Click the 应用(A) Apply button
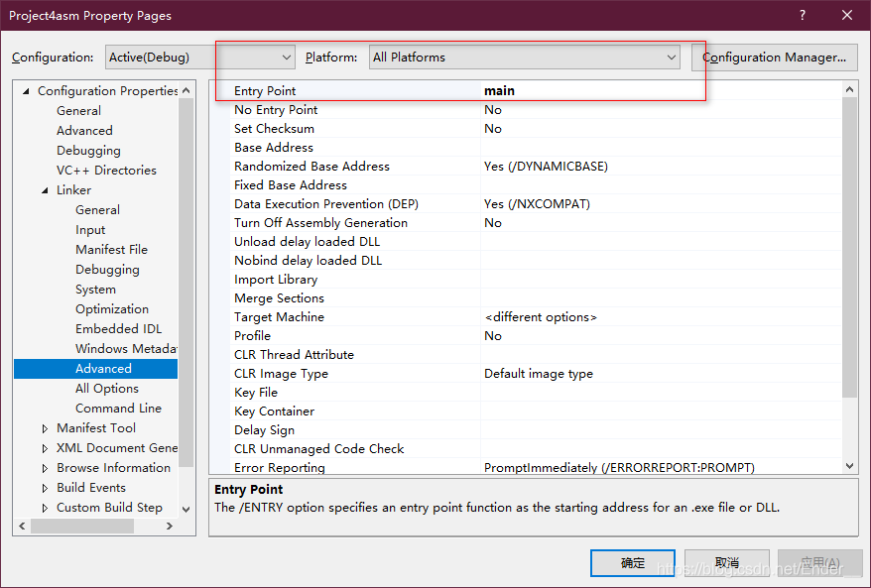The width and height of the screenshot is (871, 588). pos(820,563)
